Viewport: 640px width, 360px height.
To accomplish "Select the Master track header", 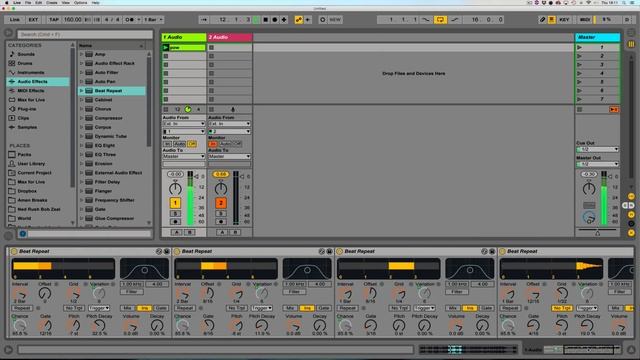I will (x=598, y=37).
